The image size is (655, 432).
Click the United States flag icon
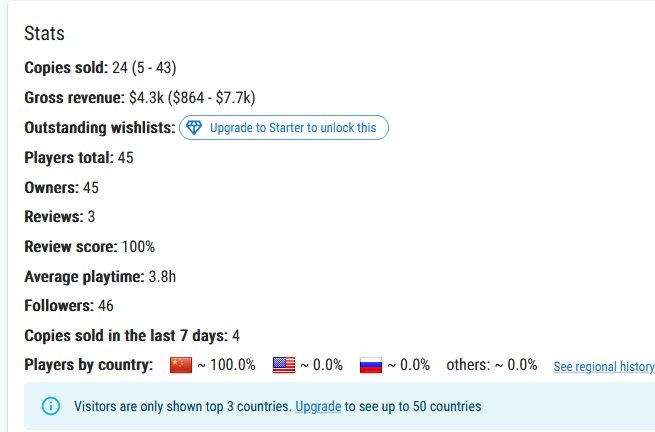pyautogui.click(x=284, y=365)
